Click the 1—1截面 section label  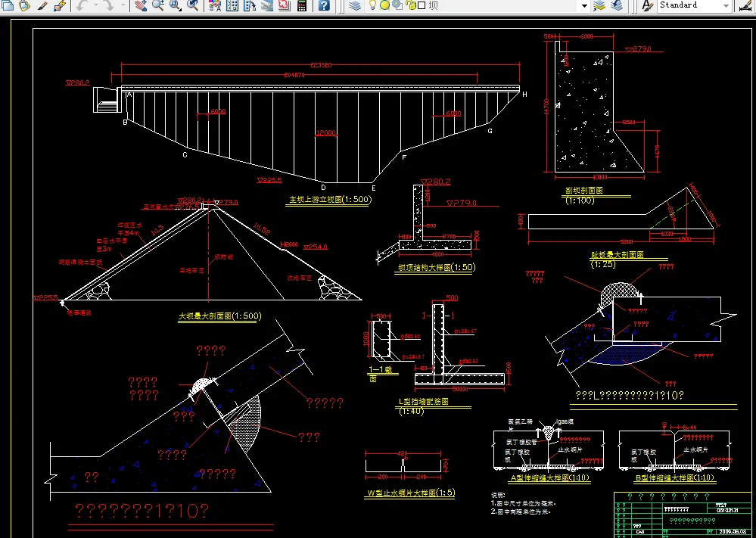pyautogui.click(x=380, y=374)
